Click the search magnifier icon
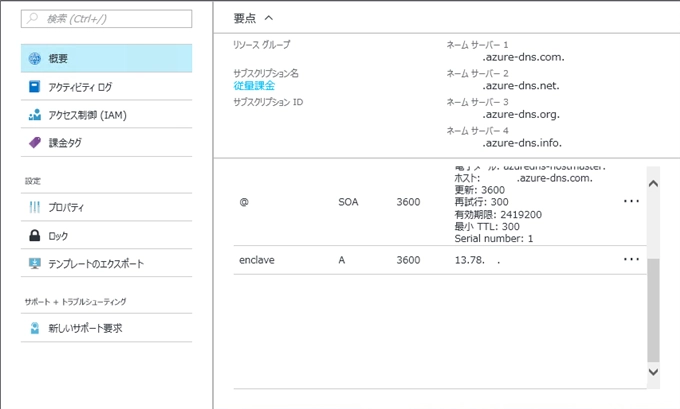Viewport: 680px width, 409px height. click(x=32, y=18)
